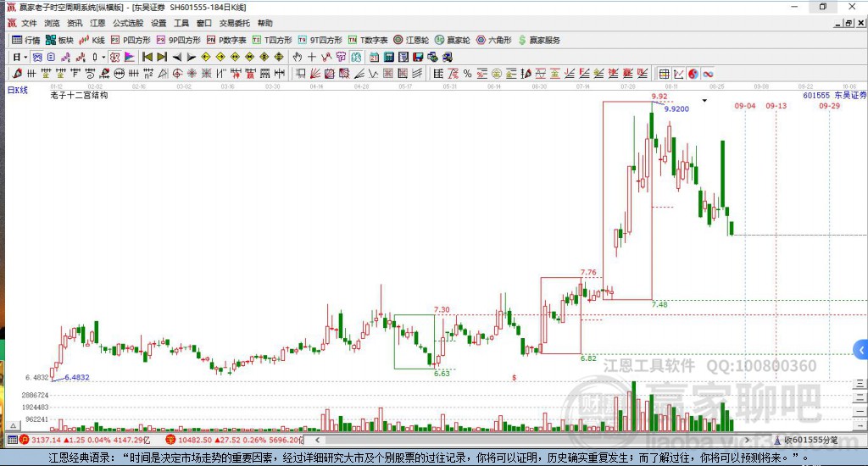Launch the 赢家轮 wheel tool

(453, 40)
